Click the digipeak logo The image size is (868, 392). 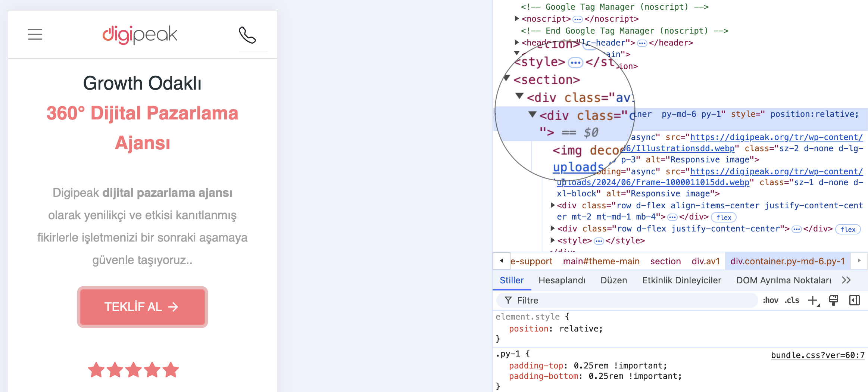coord(140,35)
